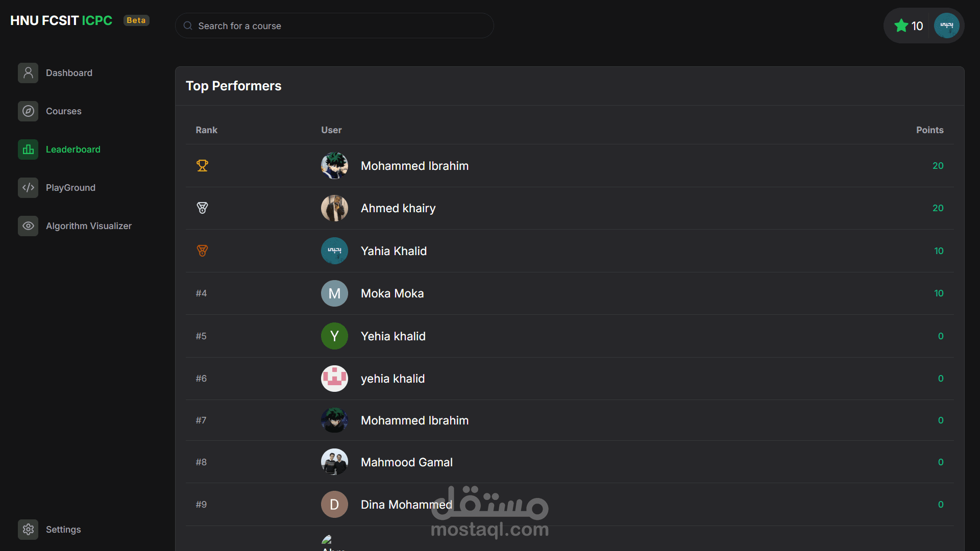Click the silver medal rank icon

pyautogui.click(x=202, y=208)
